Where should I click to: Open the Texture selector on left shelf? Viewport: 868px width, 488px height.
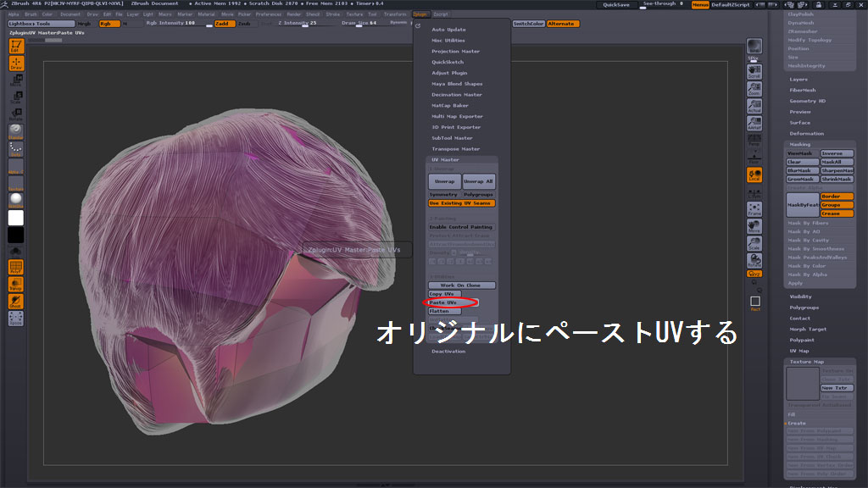(16, 184)
